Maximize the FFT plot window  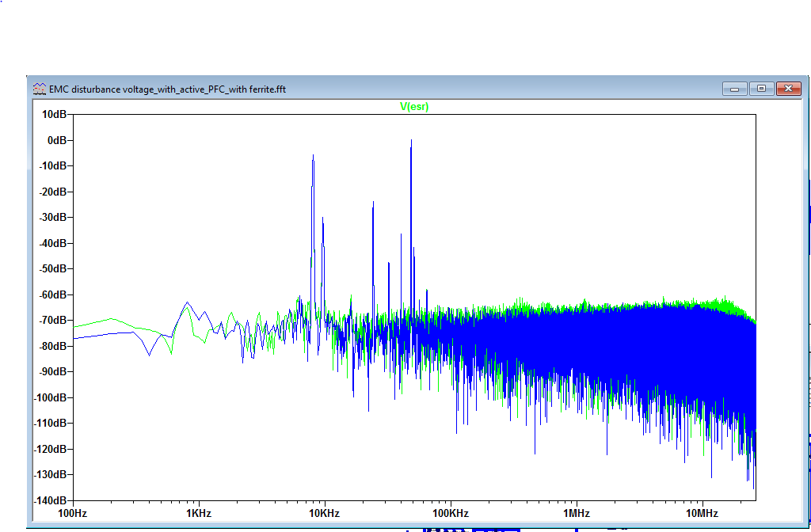(761, 89)
